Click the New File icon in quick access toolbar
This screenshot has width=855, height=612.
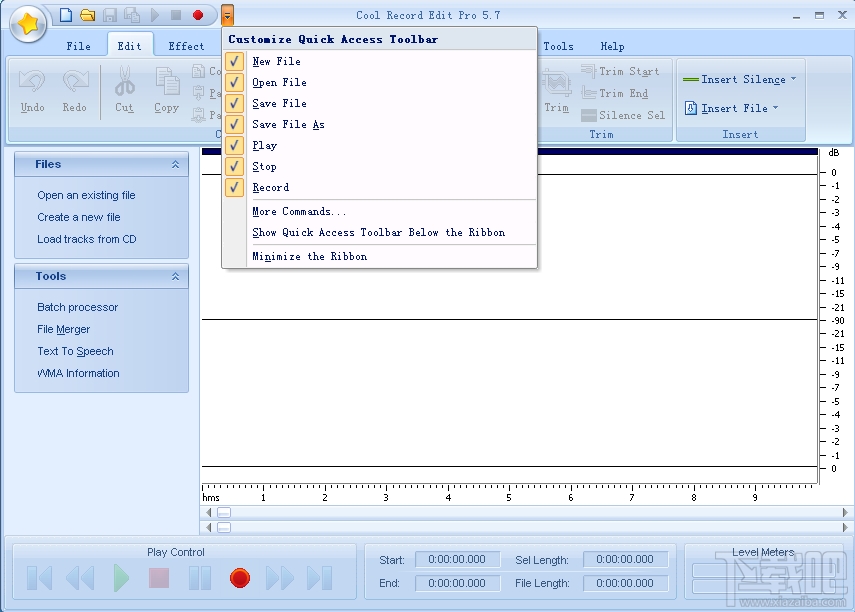66,15
